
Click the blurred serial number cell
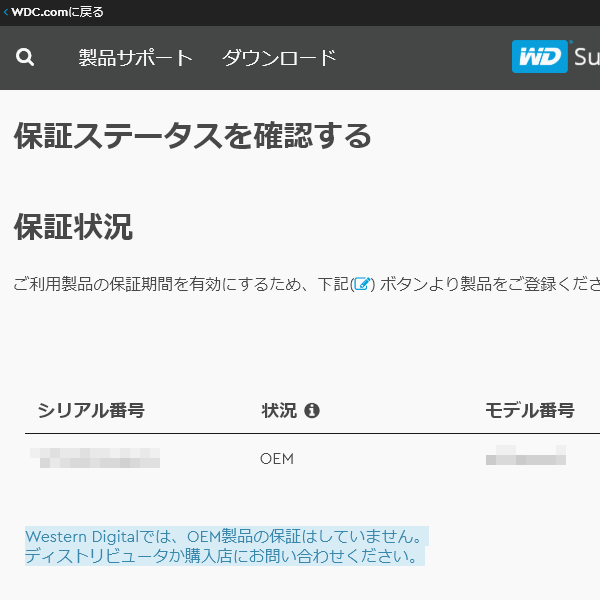click(95, 458)
